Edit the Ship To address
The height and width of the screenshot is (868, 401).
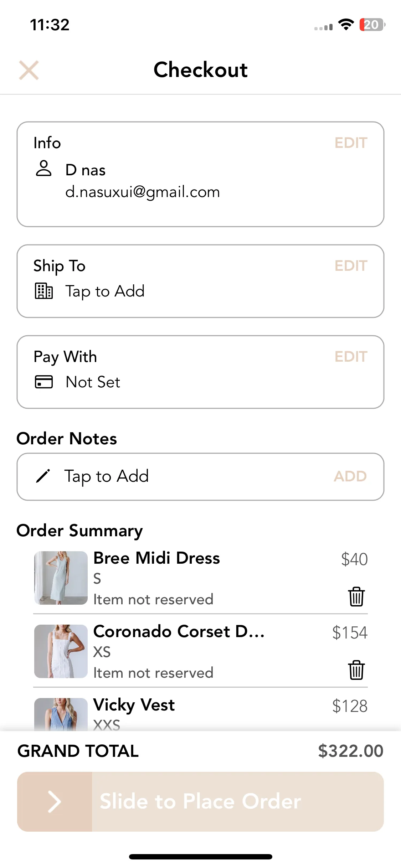click(x=351, y=266)
